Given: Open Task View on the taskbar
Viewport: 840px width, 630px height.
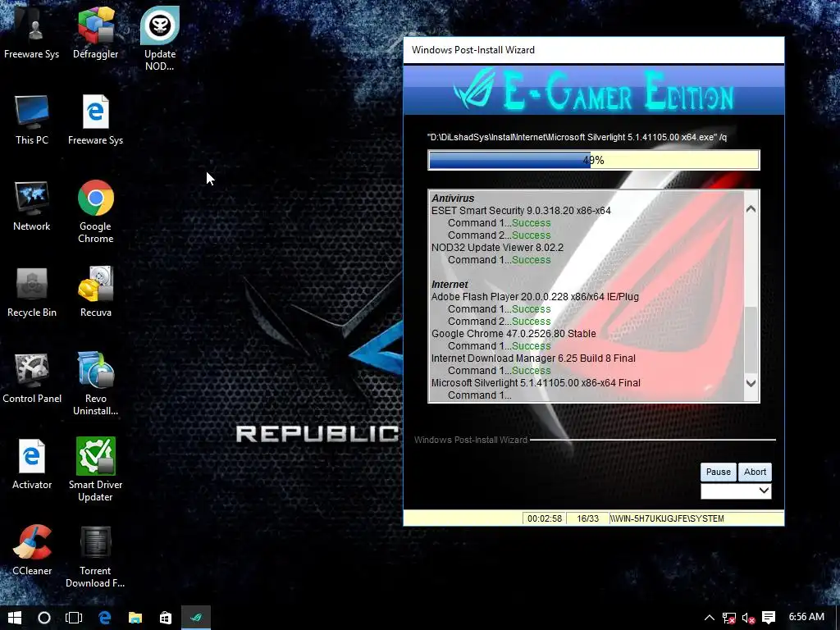Looking at the screenshot, I should click(74, 618).
